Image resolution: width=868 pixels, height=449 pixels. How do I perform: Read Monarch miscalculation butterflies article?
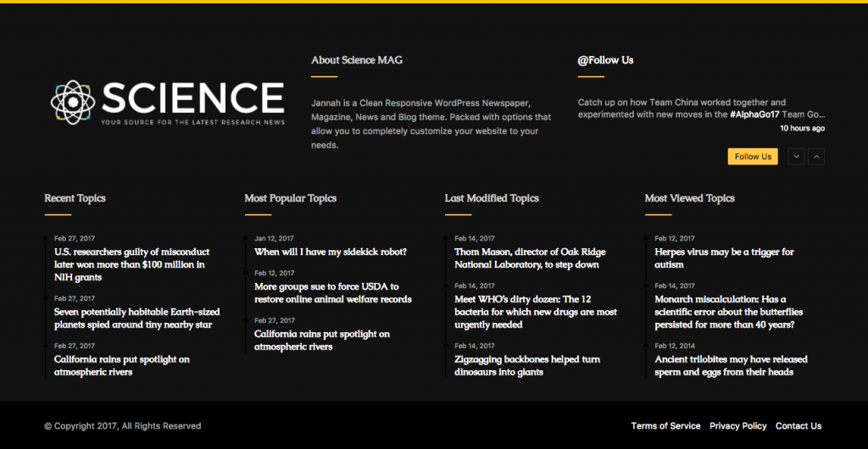tap(728, 312)
